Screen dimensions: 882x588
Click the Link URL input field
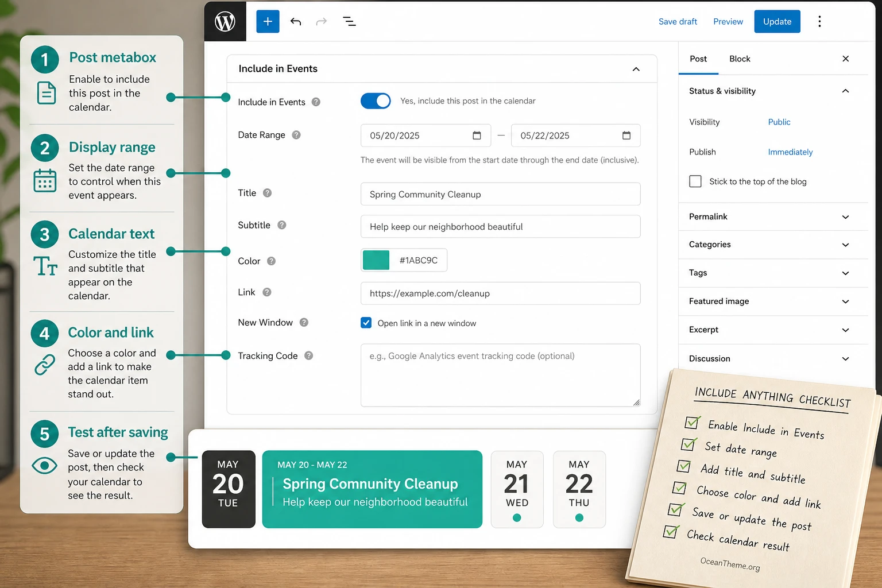point(500,293)
